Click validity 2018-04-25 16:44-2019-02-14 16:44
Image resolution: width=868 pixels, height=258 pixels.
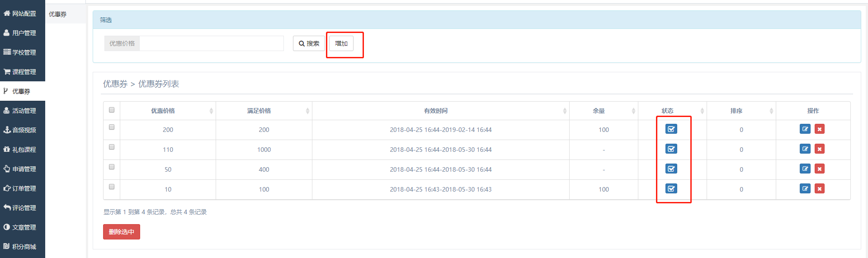(x=441, y=130)
